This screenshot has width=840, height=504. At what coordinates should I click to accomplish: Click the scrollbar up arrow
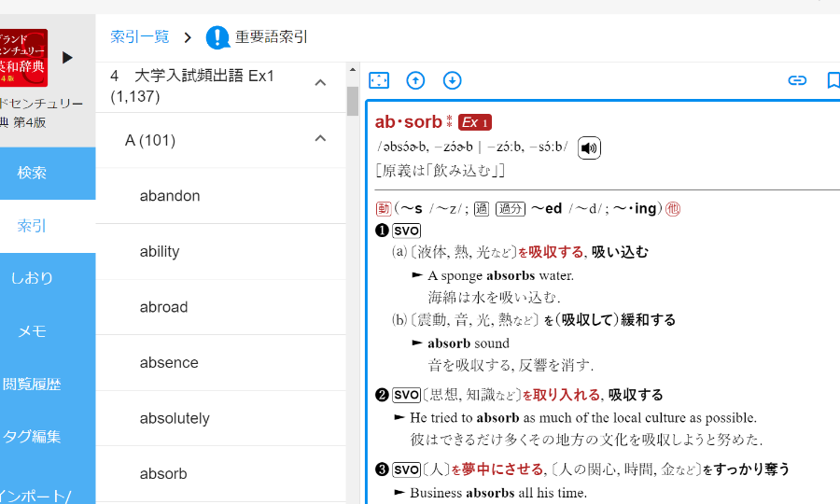[x=353, y=69]
